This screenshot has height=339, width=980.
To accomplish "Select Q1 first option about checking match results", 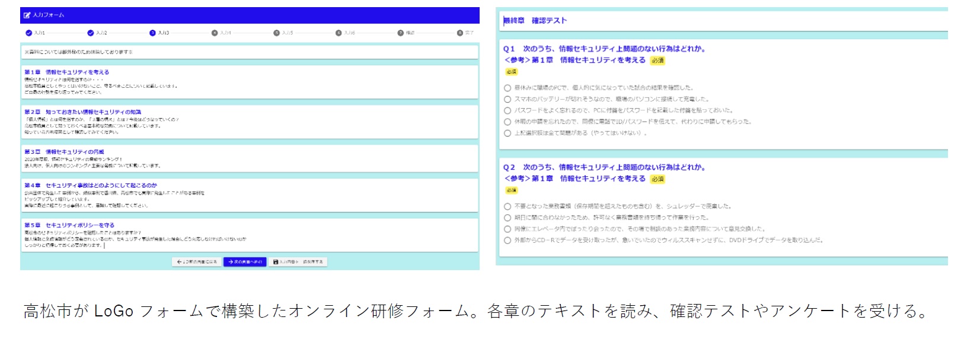I will 507,88.
